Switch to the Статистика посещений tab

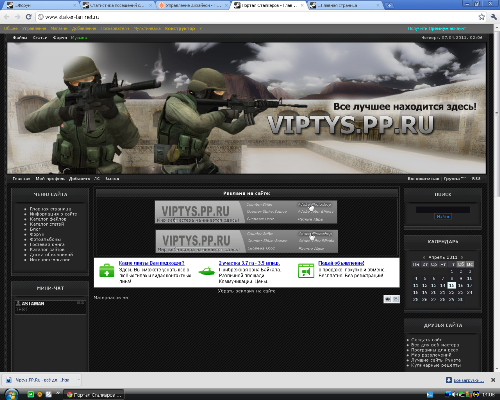click(x=117, y=5)
